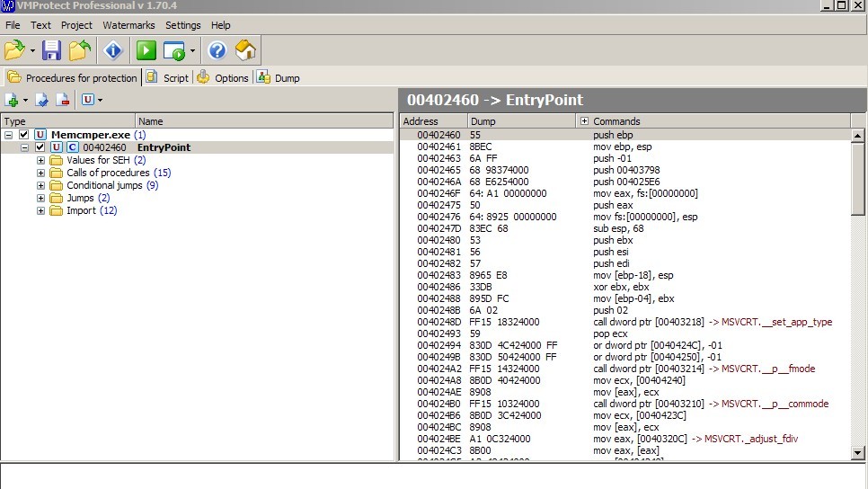The width and height of the screenshot is (868, 489).
Task: Click the Name column header
Action: [x=264, y=121]
